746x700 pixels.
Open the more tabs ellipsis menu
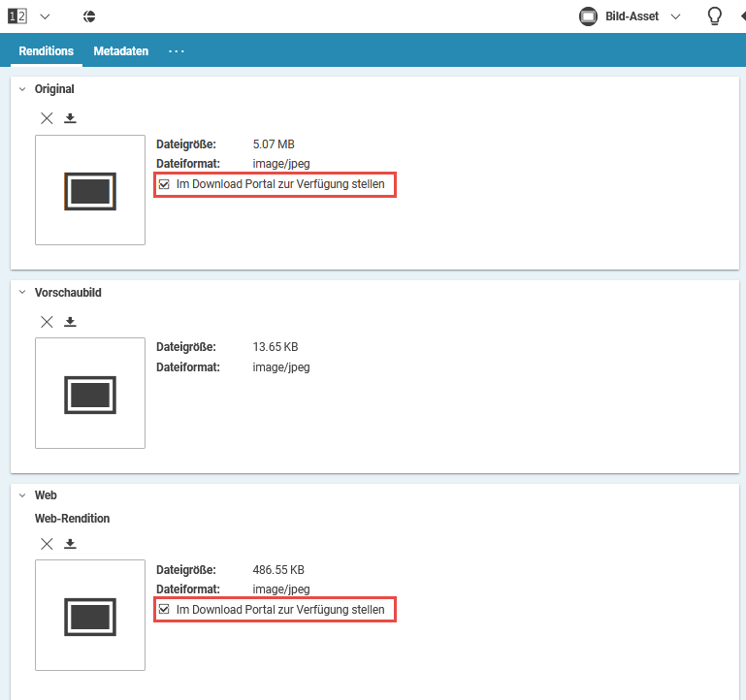(x=176, y=51)
